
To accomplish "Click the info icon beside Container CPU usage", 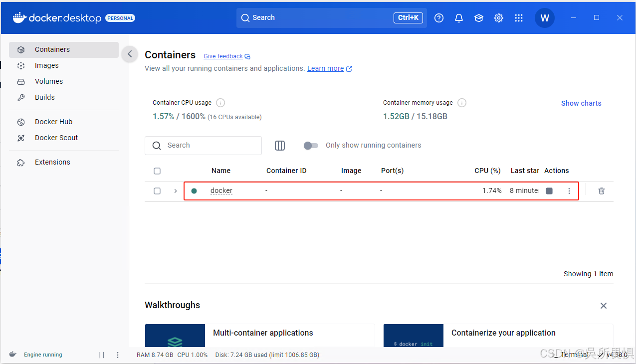I will [x=220, y=103].
